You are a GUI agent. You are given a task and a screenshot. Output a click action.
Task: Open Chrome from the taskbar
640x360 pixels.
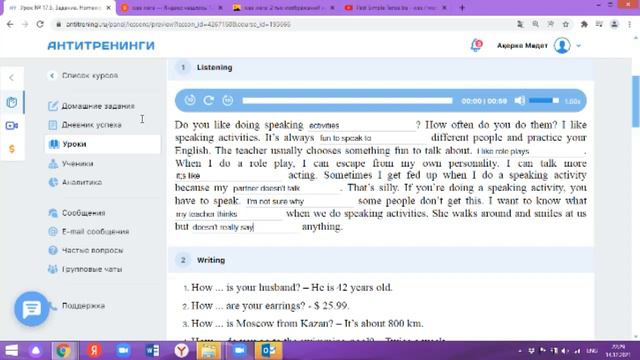pos(63,351)
